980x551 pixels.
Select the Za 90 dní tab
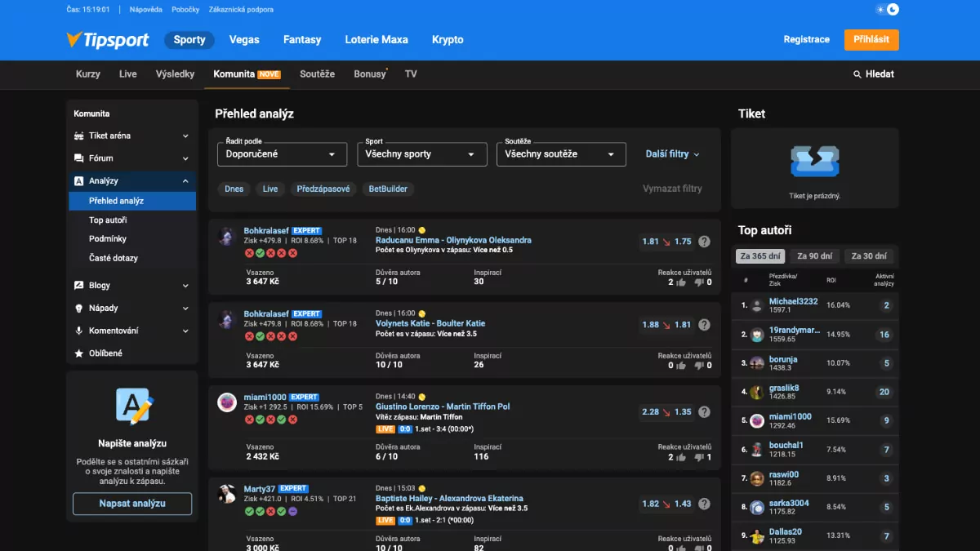coord(813,256)
